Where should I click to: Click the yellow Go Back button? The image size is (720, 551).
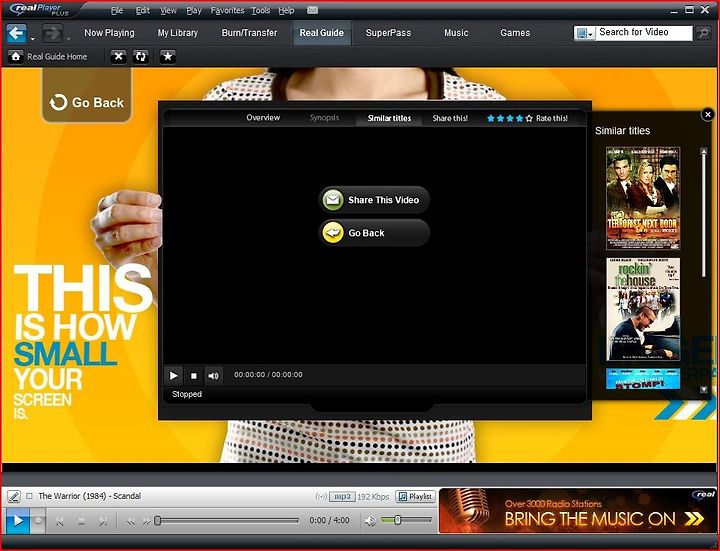click(374, 233)
